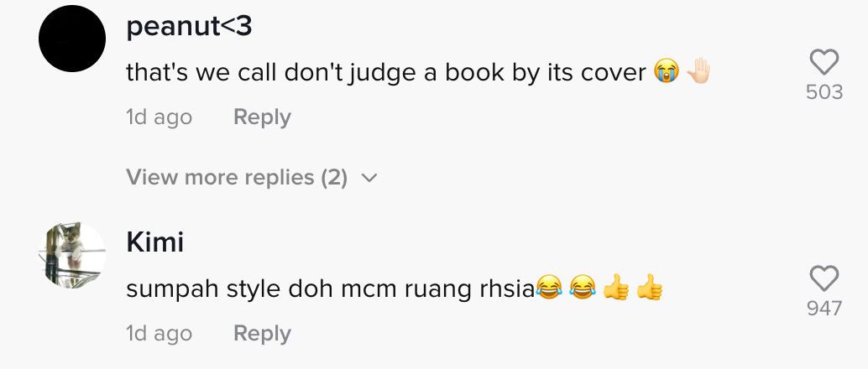Click the crying face emoji in peanut<3's comment
This screenshot has width=868, height=369.
tap(666, 72)
